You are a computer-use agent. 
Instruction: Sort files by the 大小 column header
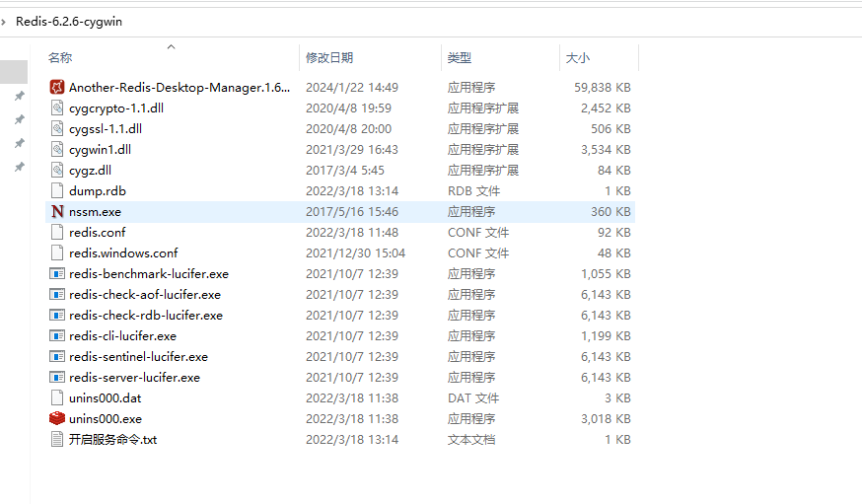[x=577, y=58]
